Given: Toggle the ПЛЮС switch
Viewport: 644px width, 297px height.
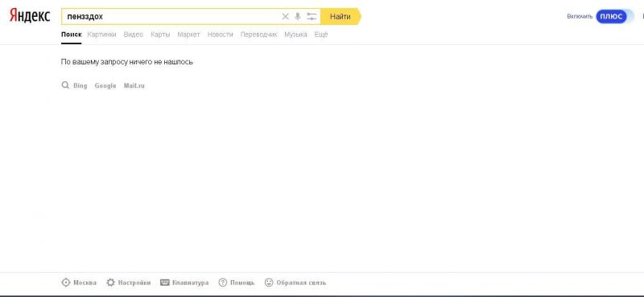Looking at the screenshot, I should pos(615,16).
